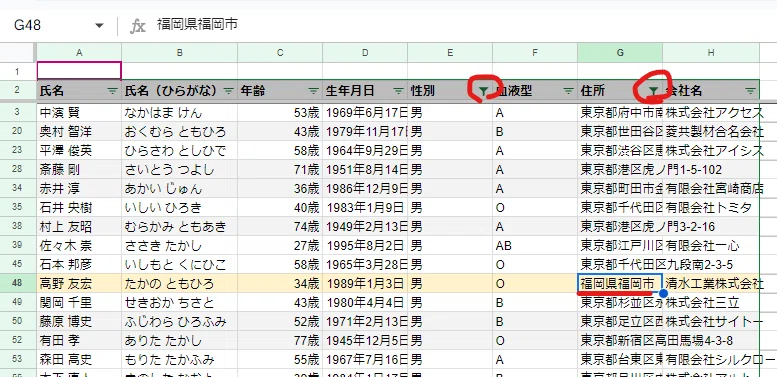The height and width of the screenshot is (377, 777).
Task: Select column G header
Action: [x=620, y=53]
